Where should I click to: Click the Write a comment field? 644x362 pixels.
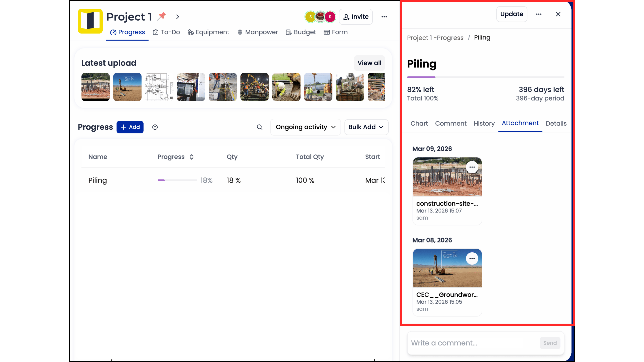point(472,343)
